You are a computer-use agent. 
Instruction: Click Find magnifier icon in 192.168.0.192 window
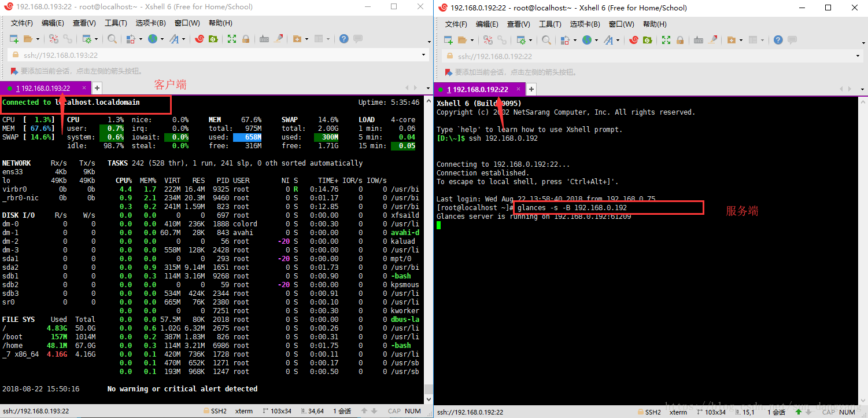[546, 40]
